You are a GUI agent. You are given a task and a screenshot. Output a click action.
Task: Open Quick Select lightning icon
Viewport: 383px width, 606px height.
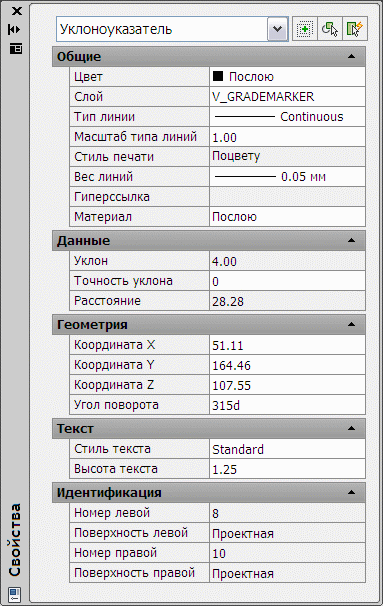(x=355, y=29)
